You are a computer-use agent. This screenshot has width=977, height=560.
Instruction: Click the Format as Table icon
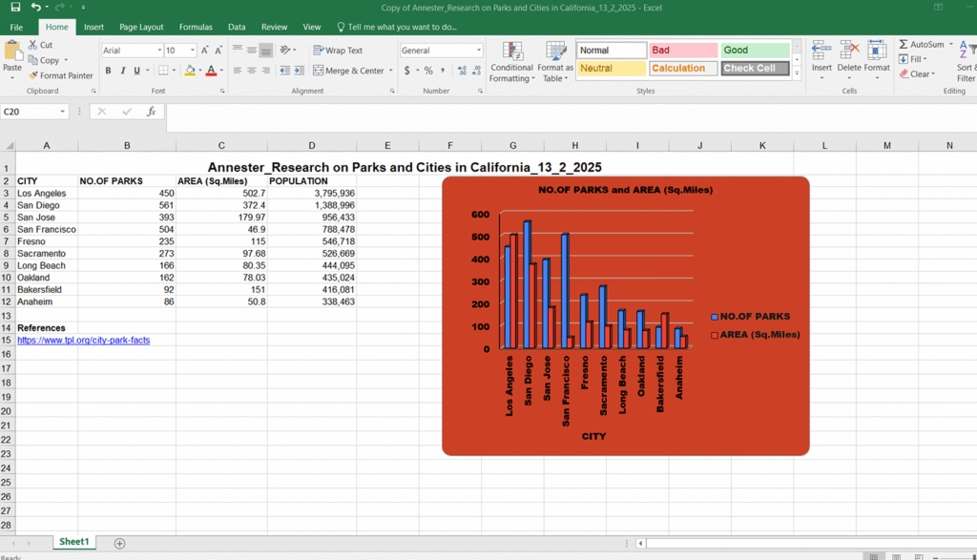coord(555,52)
